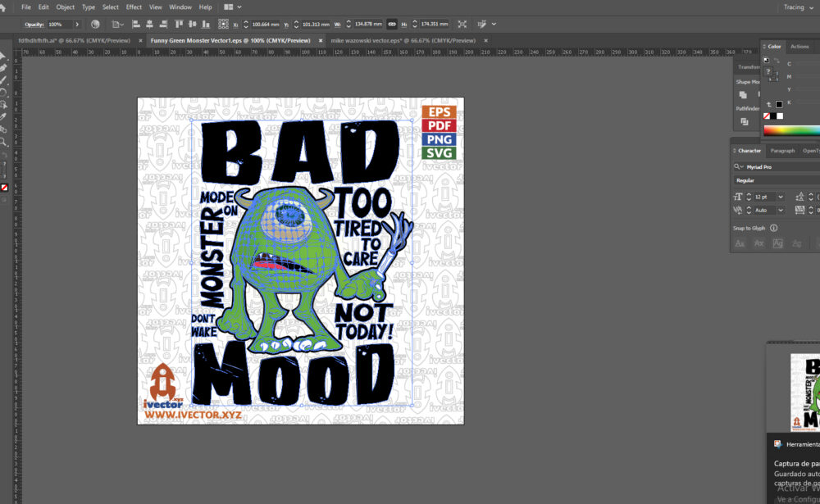Click the Snap to Glyph info icon

(x=773, y=228)
